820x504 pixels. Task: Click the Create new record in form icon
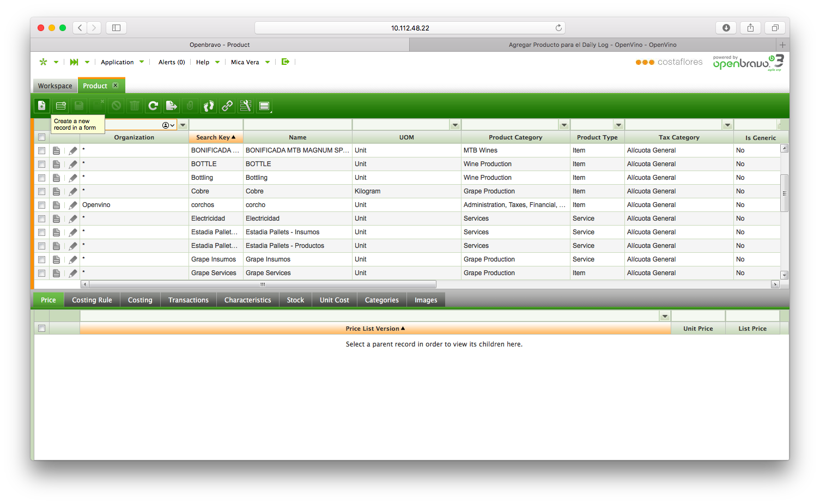41,106
